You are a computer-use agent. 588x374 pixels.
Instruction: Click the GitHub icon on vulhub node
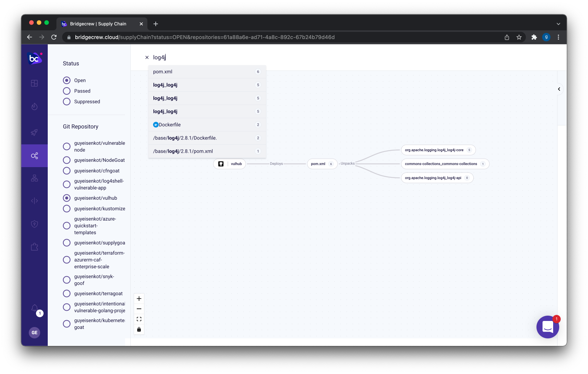pos(221,164)
